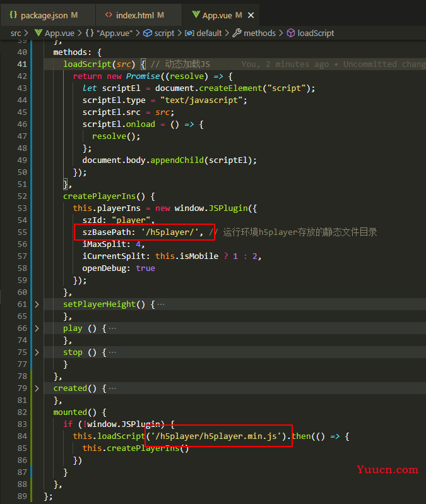Image resolution: width=426 pixels, height=504 pixels.
Task: Click the git blame annotation on line 41
Action: (333, 64)
